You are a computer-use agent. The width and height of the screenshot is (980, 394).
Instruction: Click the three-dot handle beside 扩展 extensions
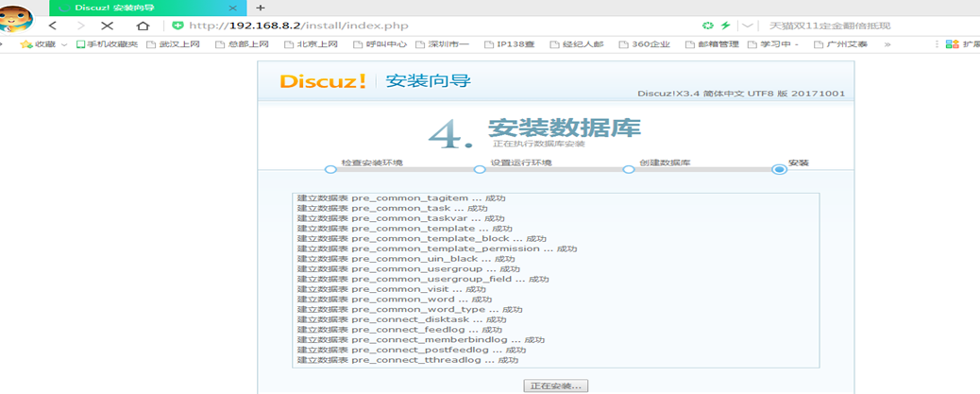click(937, 43)
